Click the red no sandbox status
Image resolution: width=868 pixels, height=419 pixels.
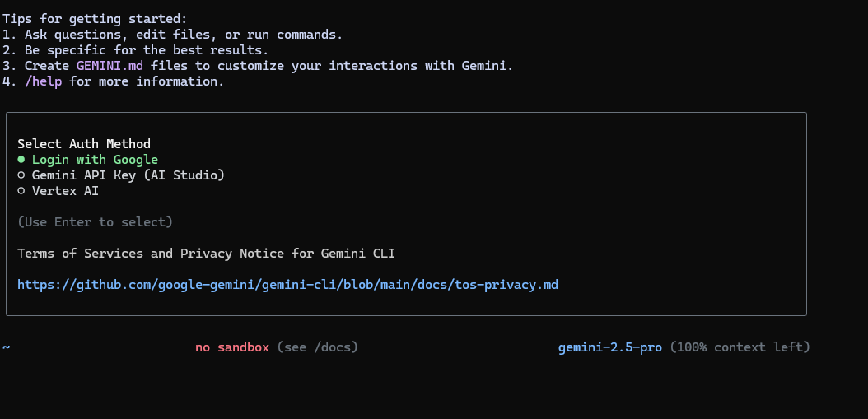click(232, 347)
